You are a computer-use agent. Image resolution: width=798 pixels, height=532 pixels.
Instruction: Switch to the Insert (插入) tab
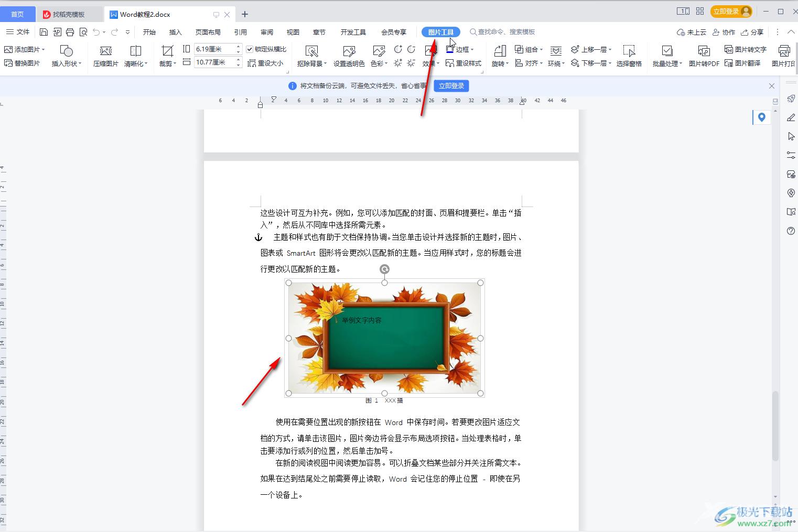[175, 32]
